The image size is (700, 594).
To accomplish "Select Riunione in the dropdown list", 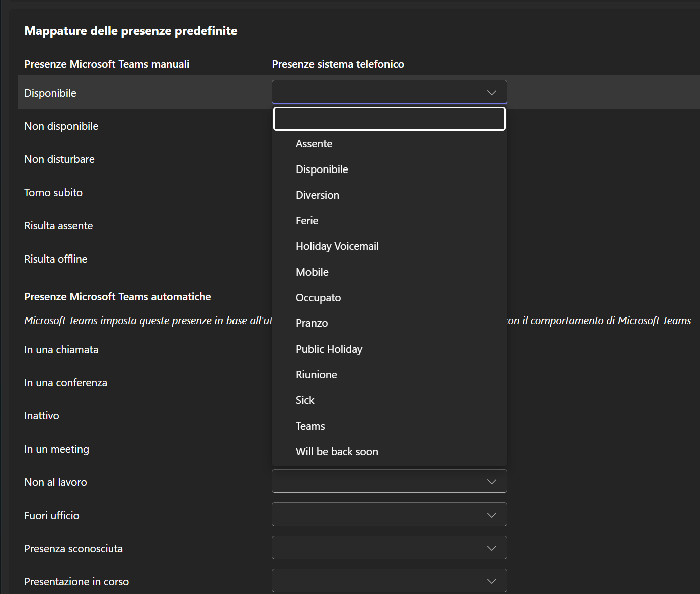I will pos(316,375).
